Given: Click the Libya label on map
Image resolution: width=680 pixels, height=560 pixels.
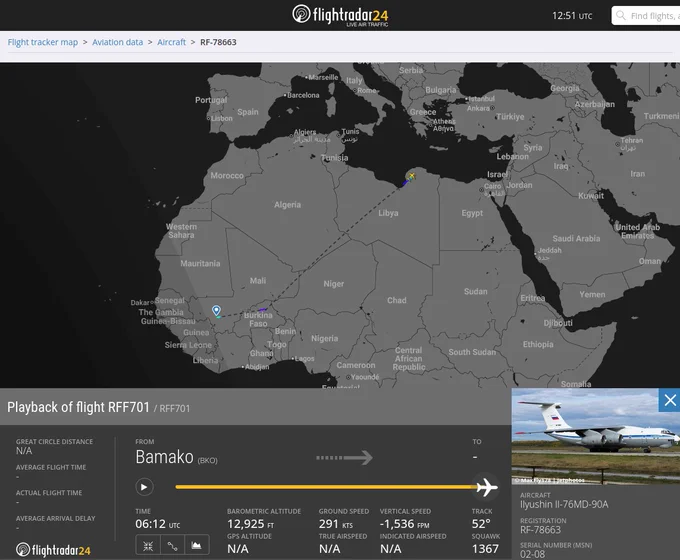Looking at the screenshot, I should [388, 213].
